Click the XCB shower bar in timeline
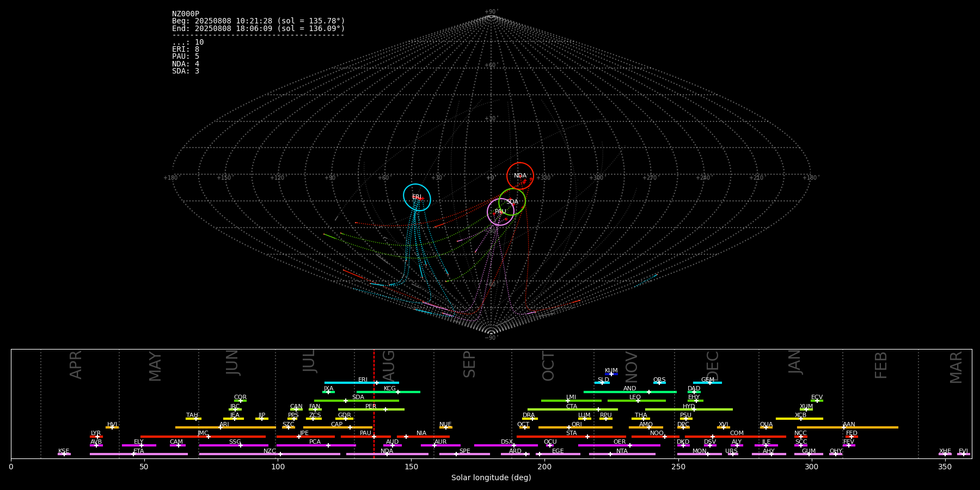This screenshot has height=490, width=980. (799, 419)
